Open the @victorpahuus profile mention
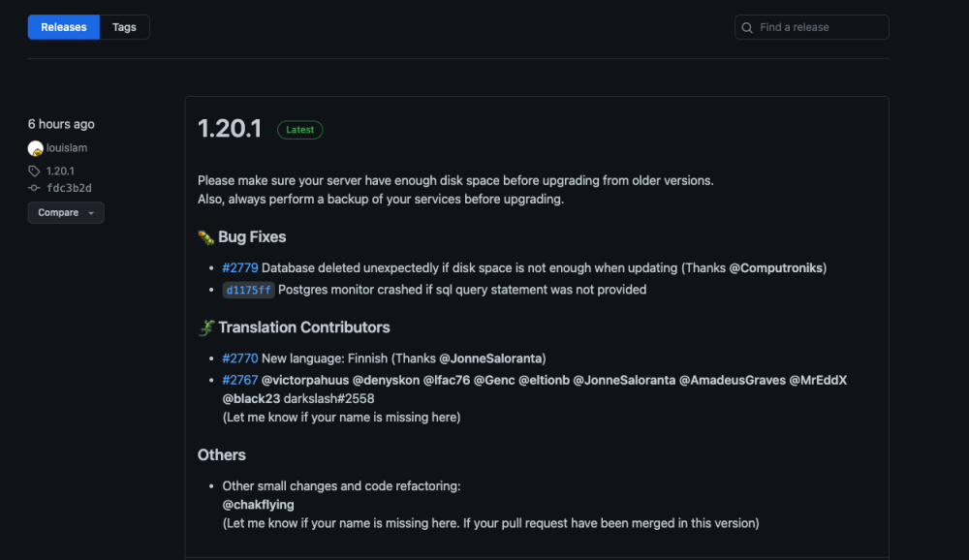 (x=305, y=380)
